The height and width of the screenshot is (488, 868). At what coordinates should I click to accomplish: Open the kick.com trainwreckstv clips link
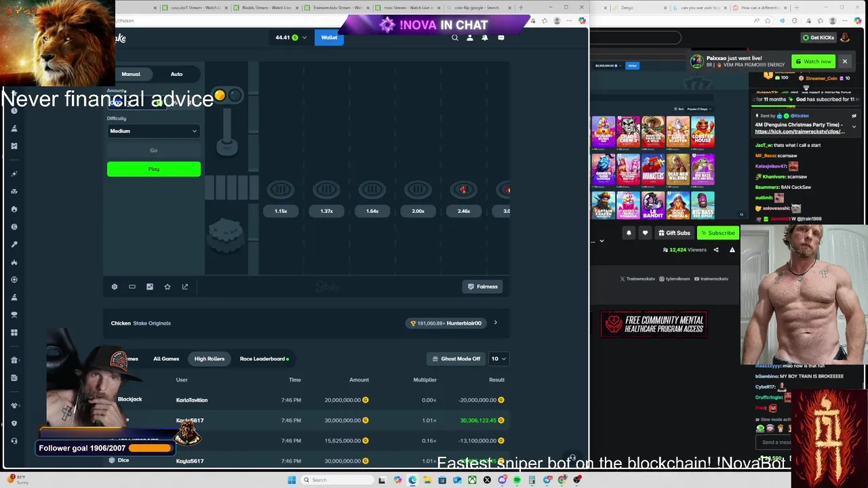click(800, 131)
